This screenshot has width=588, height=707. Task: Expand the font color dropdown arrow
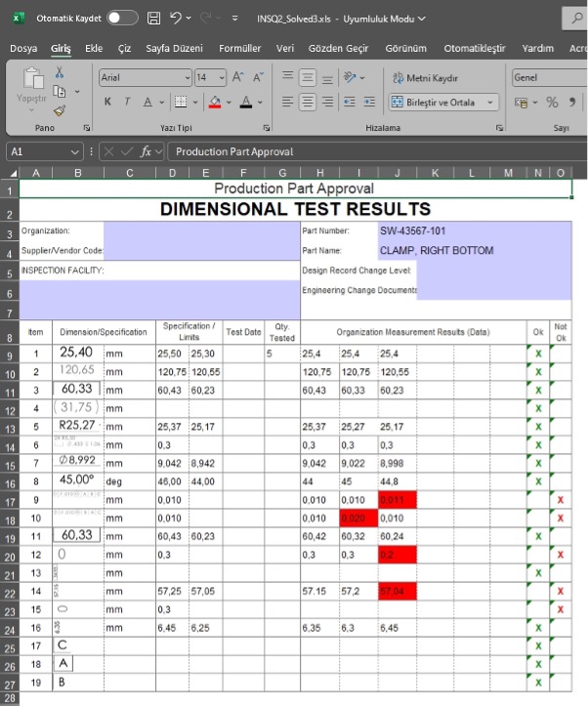[260, 103]
